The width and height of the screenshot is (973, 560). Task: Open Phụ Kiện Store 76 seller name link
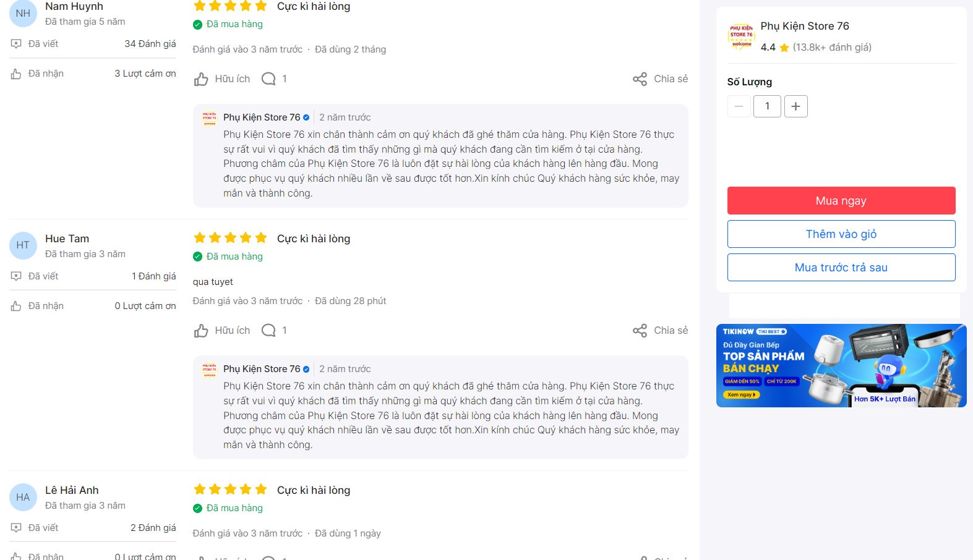804,26
